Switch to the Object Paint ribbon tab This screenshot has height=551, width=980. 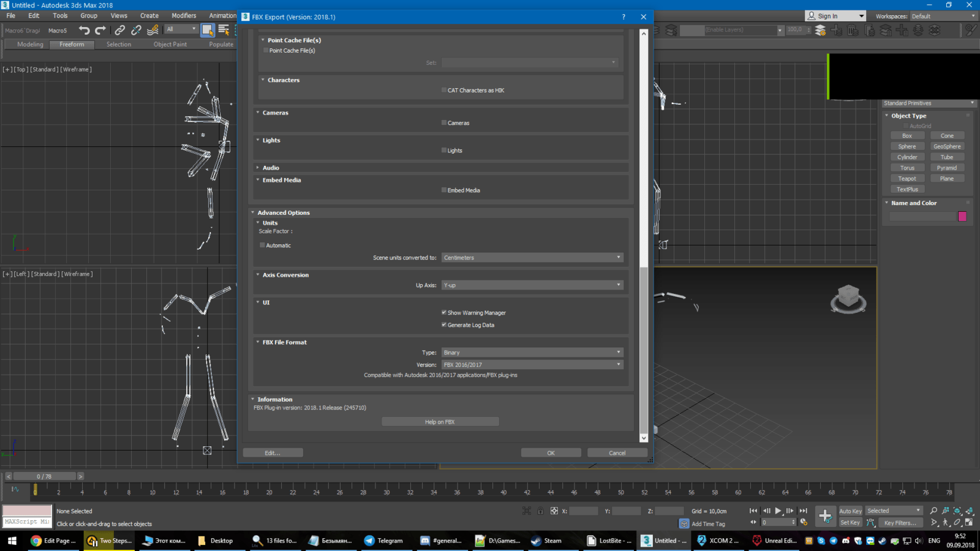(170, 44)
